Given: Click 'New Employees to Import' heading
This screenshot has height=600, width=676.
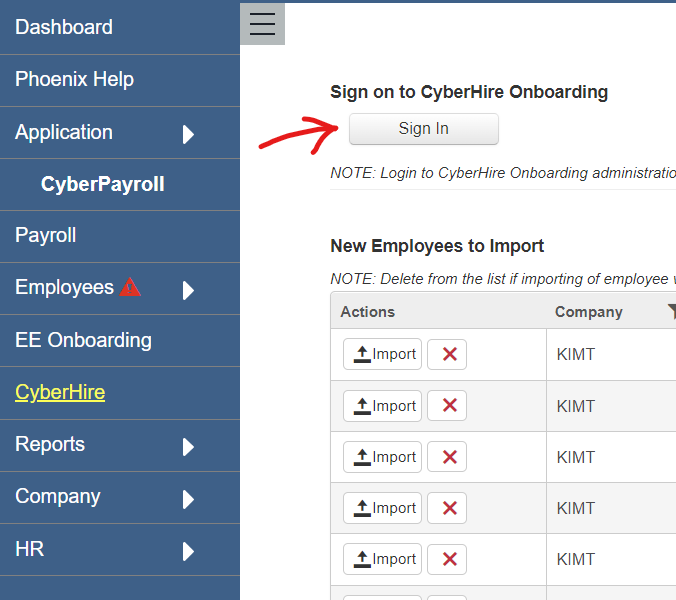Looking at the screenshot, I should [x=437, y=246].
